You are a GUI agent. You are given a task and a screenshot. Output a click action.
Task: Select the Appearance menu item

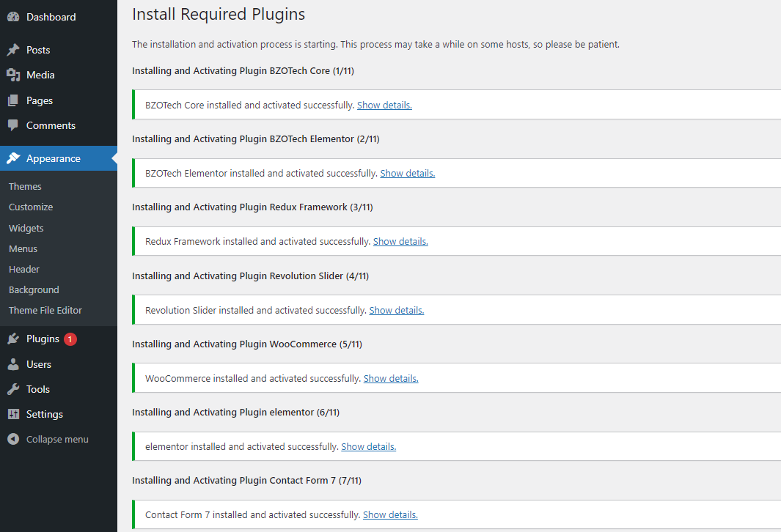pos(54,158)
